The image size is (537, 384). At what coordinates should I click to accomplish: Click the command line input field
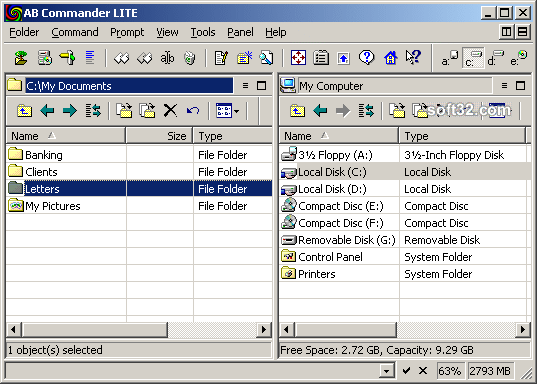pyautogui.click(x=193, y=371)
